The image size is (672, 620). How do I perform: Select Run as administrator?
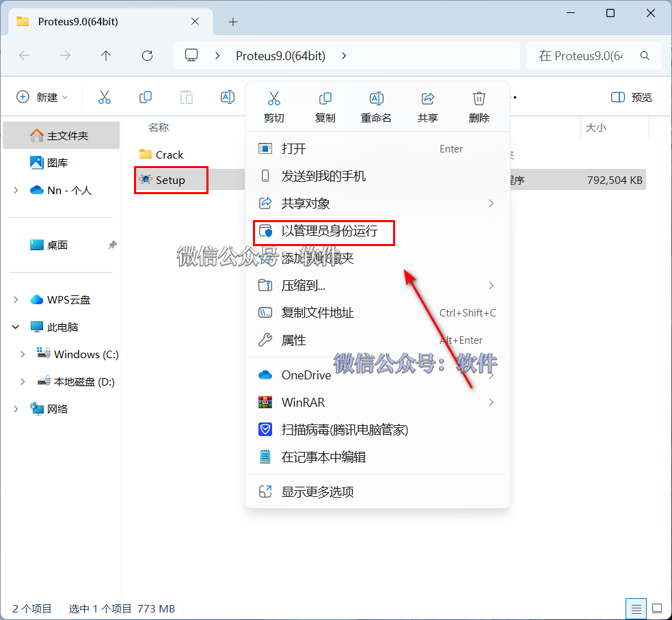[377, 231]
